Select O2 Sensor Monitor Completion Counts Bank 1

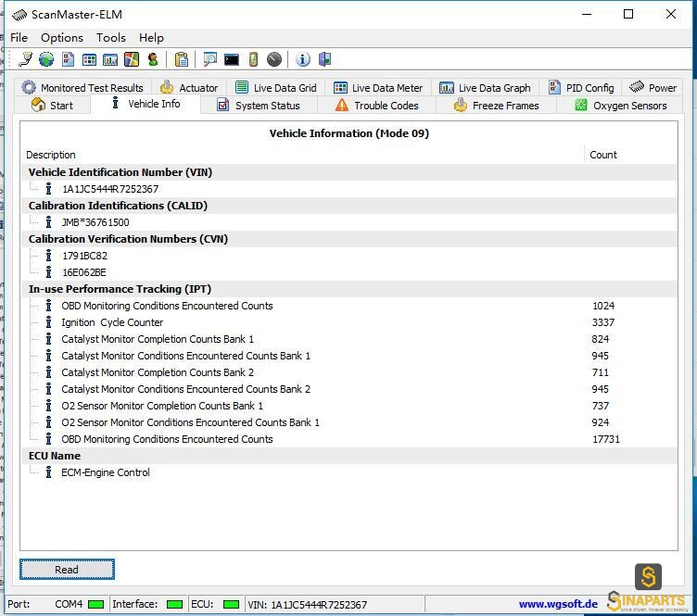tap(162, 406)
